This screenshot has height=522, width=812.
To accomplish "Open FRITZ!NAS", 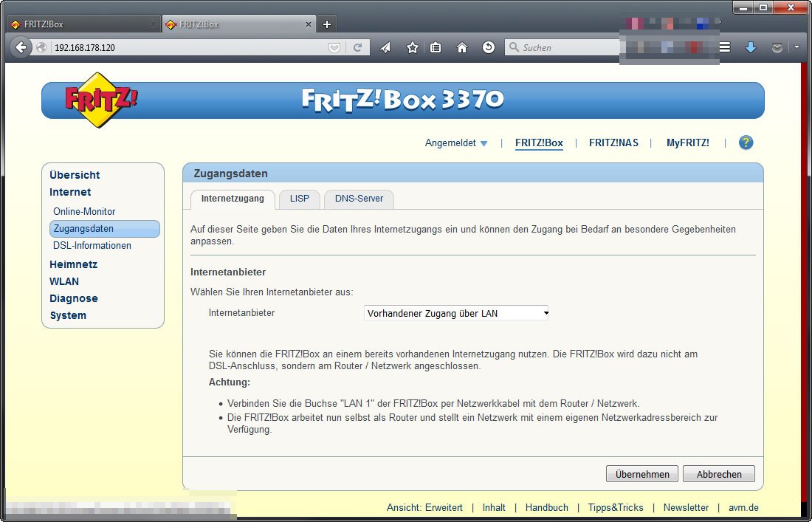I will coord(613,142).
